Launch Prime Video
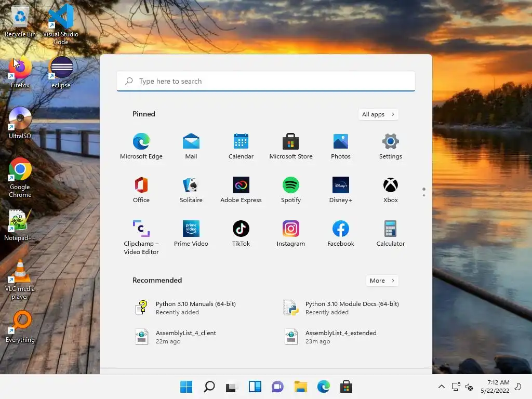 (191, 233)
